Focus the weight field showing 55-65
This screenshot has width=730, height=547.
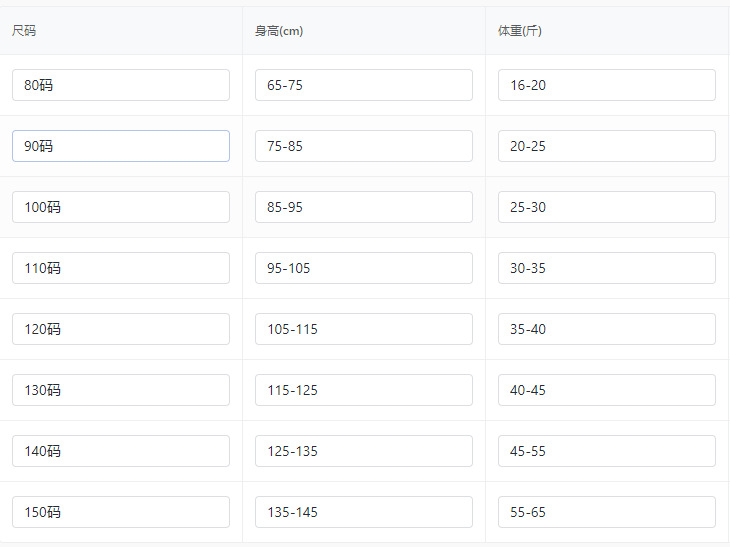(x=607, y=512)
